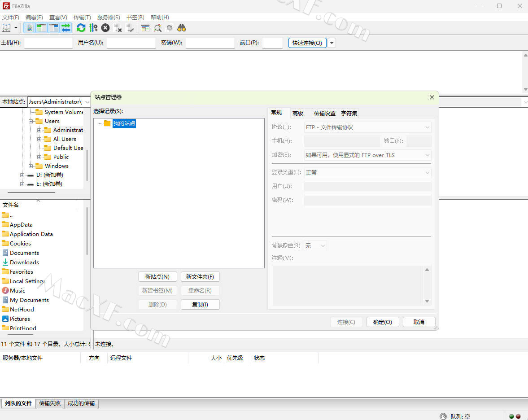528x420 pixels.
Task: Click the quick connect 用户名(U) field
Action: pyautogui.click(x=131, y=43)
